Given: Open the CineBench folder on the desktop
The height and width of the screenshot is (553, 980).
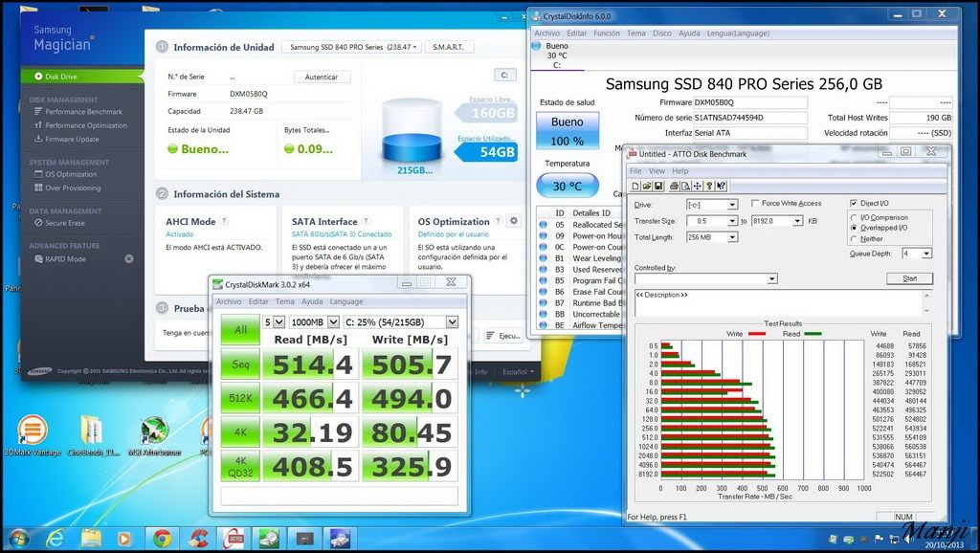Looking at the screenshot, I should [x=93, y=435].
